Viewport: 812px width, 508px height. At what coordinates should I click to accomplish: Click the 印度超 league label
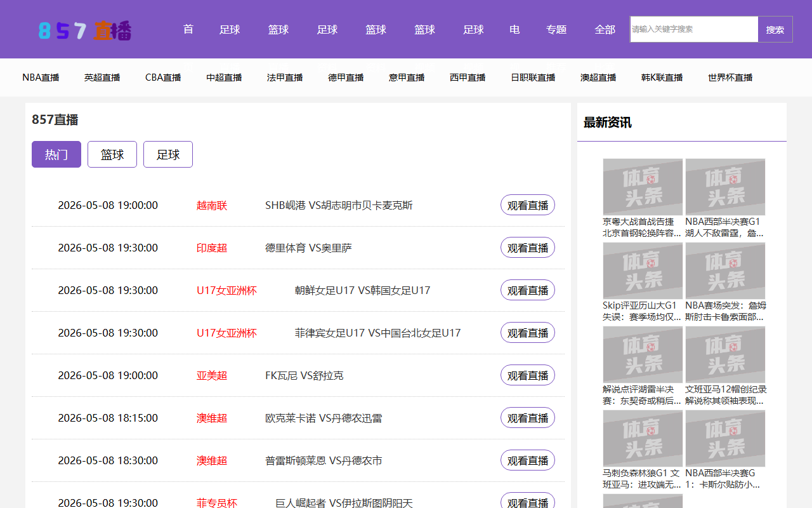[x=212, y=248]
